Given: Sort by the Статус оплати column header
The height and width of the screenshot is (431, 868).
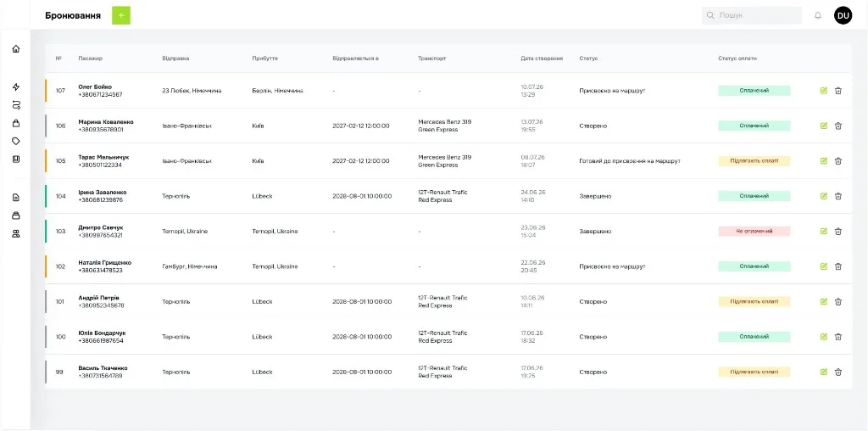Looking at the screenshot, I should [x=737, y=59].
